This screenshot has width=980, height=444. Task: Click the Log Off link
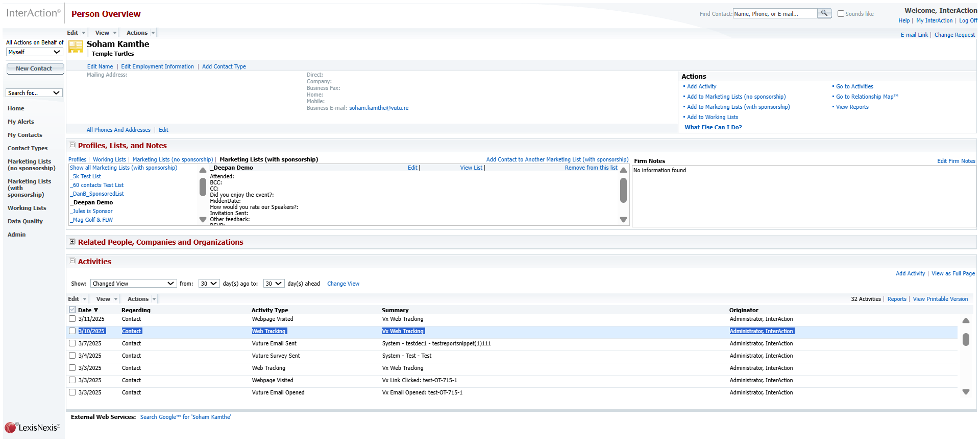(968, 20)
